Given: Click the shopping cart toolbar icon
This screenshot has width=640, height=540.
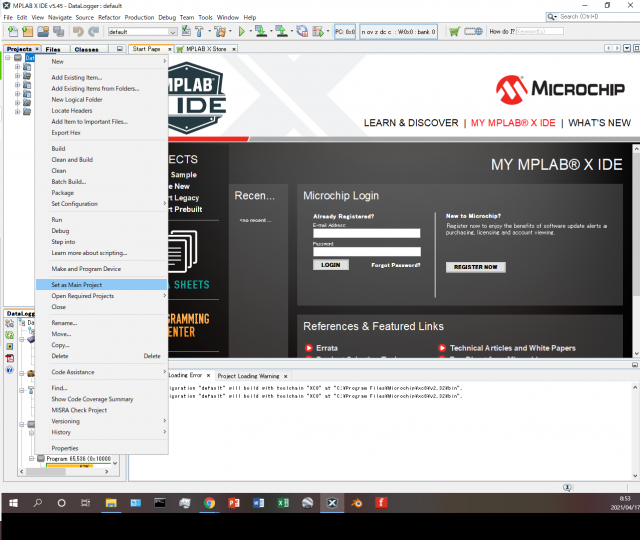Looking at the screenshot, I should [x=454, y=31].
